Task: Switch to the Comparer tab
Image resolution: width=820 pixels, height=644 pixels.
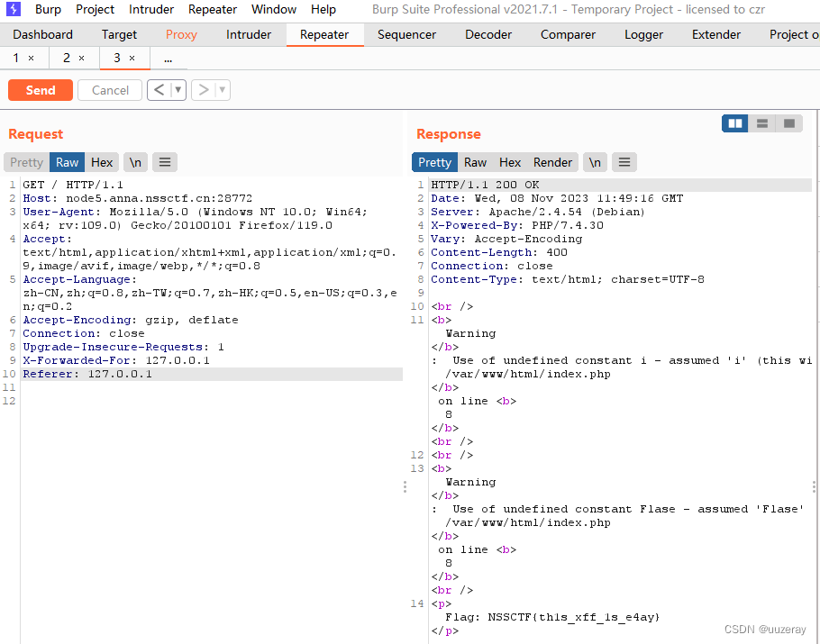Action: pos(568,34)
